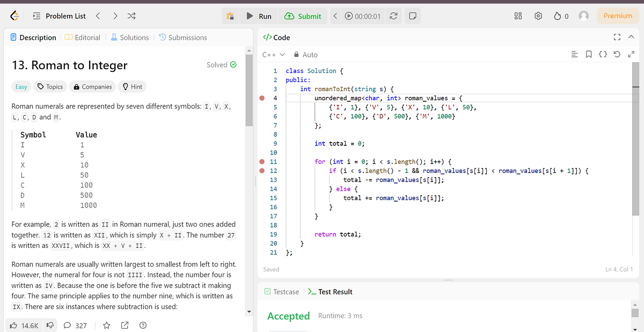Open help question mark icon

click(x=143, y=325)
